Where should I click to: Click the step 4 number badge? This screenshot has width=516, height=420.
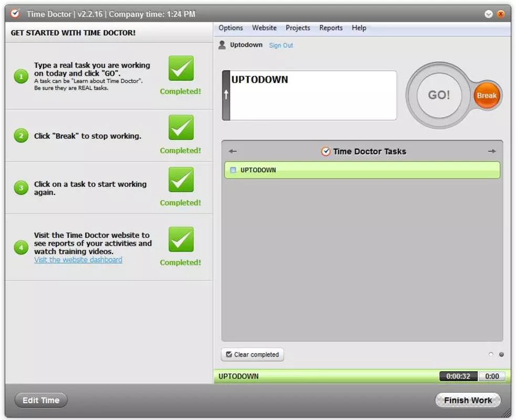[x=21, y=247]
